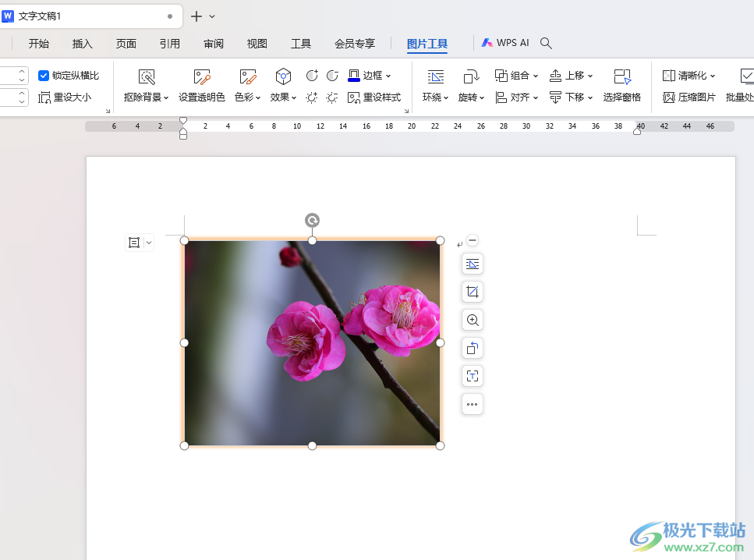754x560 pixels.
Task: Expand the dropdown next to the paragraph layout icon
Action: pos(149,243)
